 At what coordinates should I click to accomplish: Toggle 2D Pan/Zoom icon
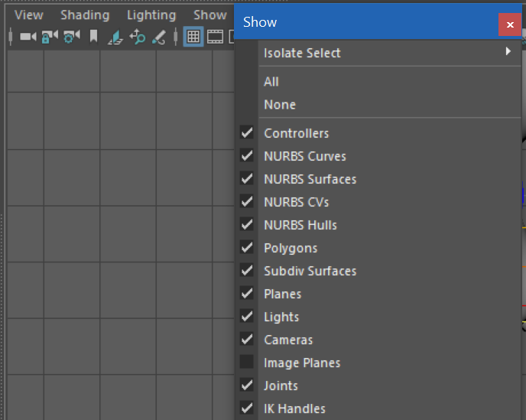coord(138,37)
